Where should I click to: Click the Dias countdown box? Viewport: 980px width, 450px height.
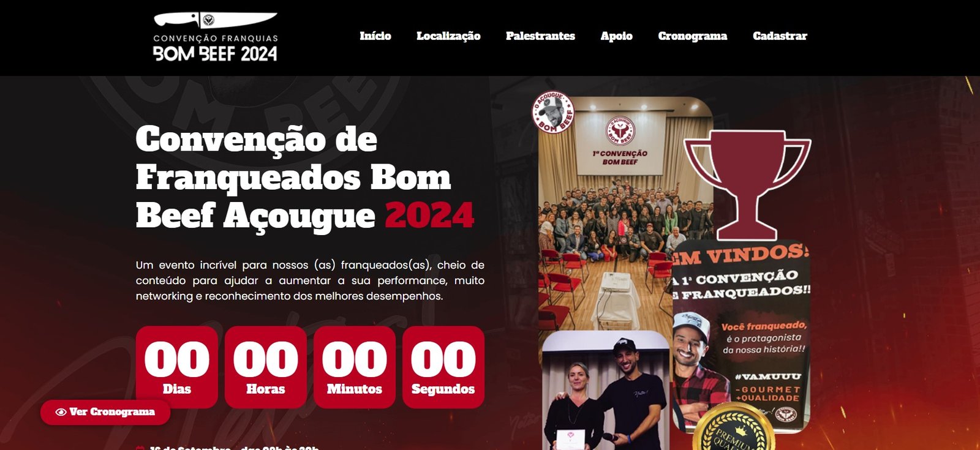[x=177, y=367]
